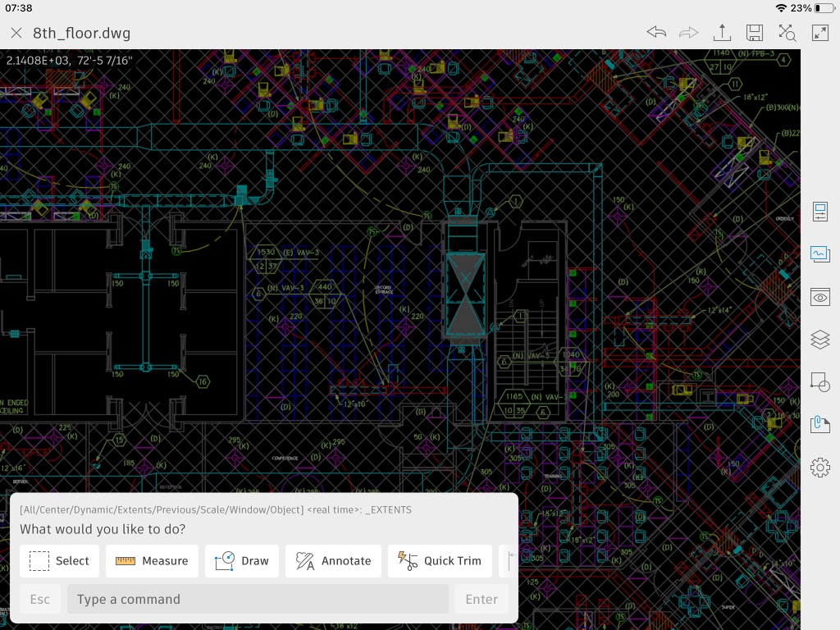Focus the Type a command field

(x=258, y=599)
